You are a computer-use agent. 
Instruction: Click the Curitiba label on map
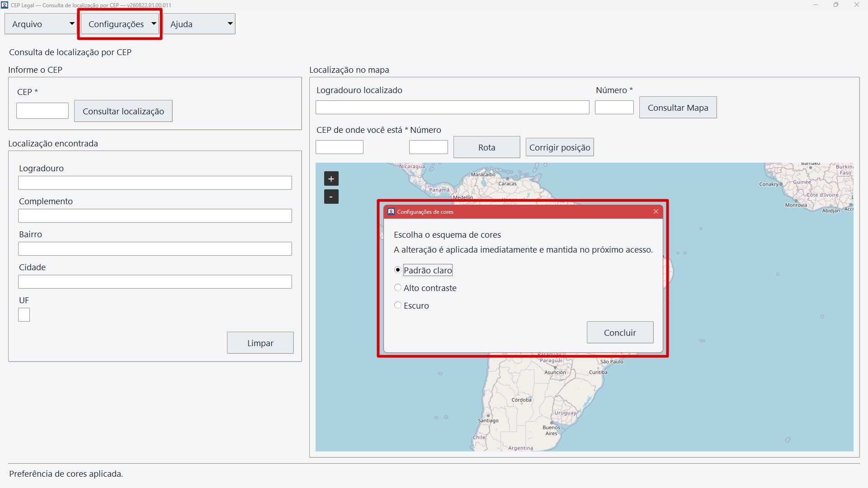click(x=598, y=372)
